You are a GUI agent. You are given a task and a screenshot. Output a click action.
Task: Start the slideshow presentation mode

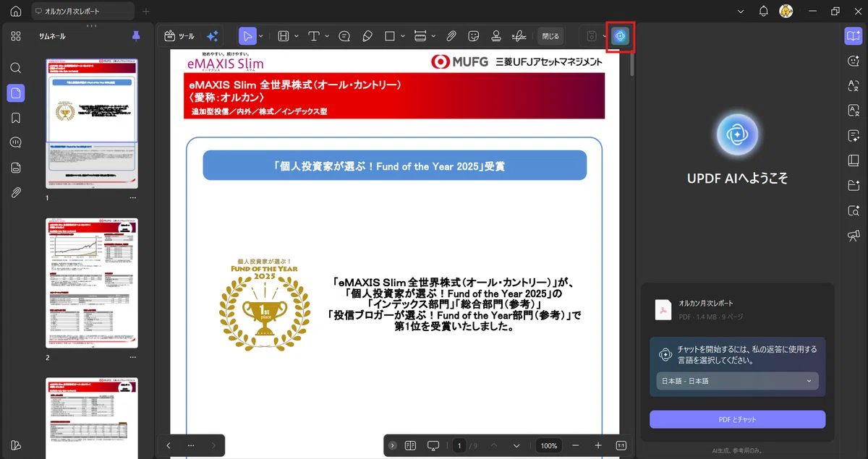[433, 445]
